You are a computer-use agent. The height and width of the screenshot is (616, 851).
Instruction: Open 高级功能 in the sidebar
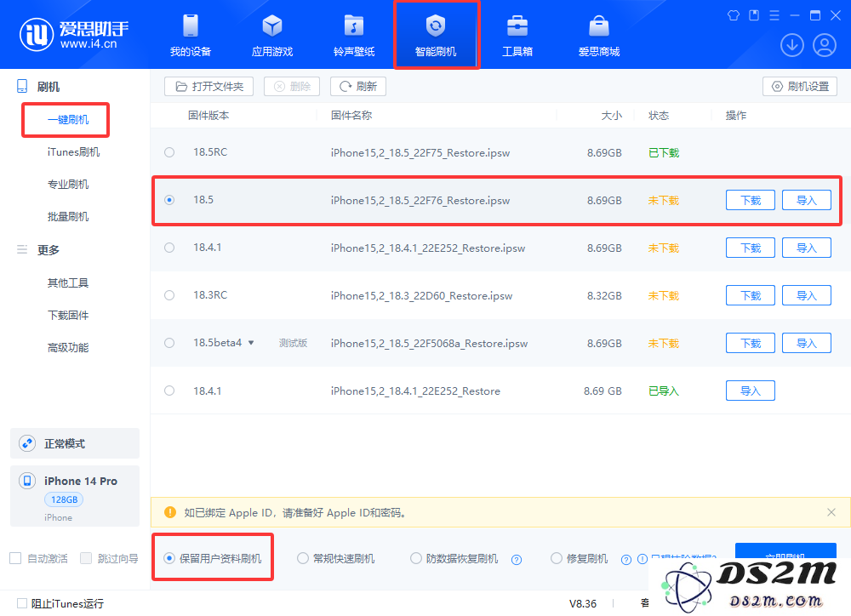(x=68, y=347)
